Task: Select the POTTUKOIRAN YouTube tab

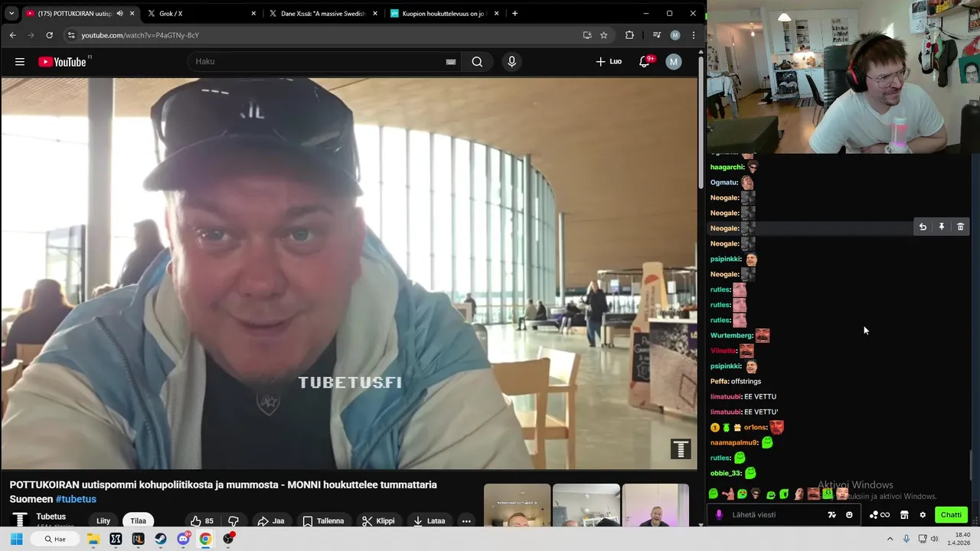Action: 80,14
